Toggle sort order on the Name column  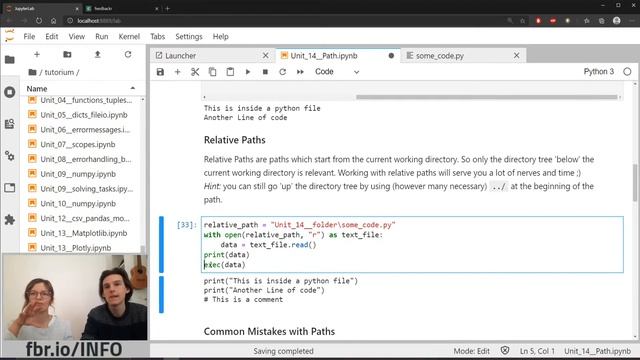click(81, 89)
